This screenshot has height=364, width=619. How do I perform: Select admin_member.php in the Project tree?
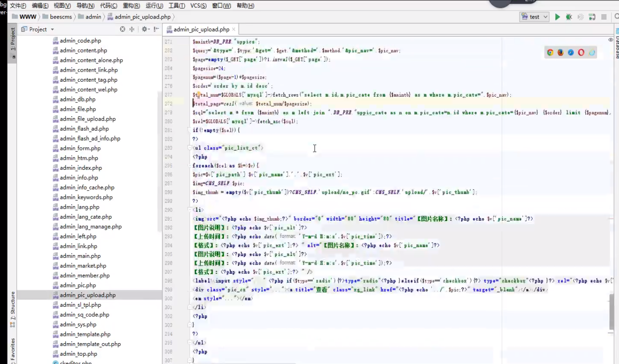tap(85, 275)
